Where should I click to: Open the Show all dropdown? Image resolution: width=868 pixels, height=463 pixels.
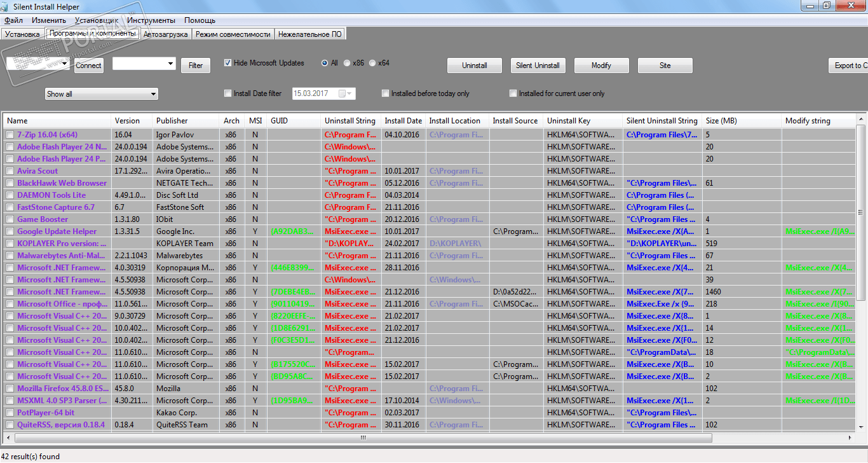coord(102,94)
